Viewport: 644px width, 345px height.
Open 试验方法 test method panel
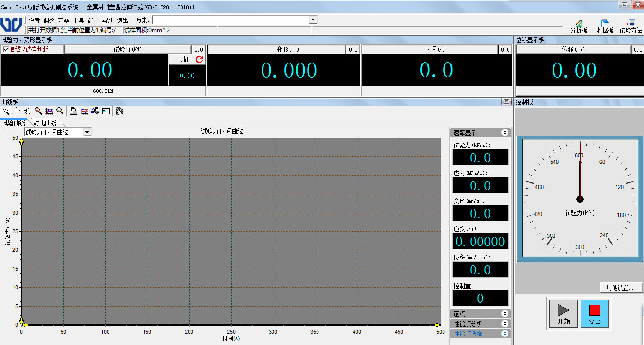pyautogui.click(x=631, y=27)
